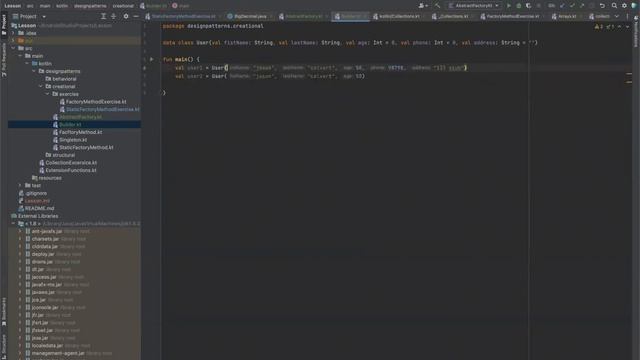Open the user account icon
Viewport: 640px width, 360px height.
423,6
